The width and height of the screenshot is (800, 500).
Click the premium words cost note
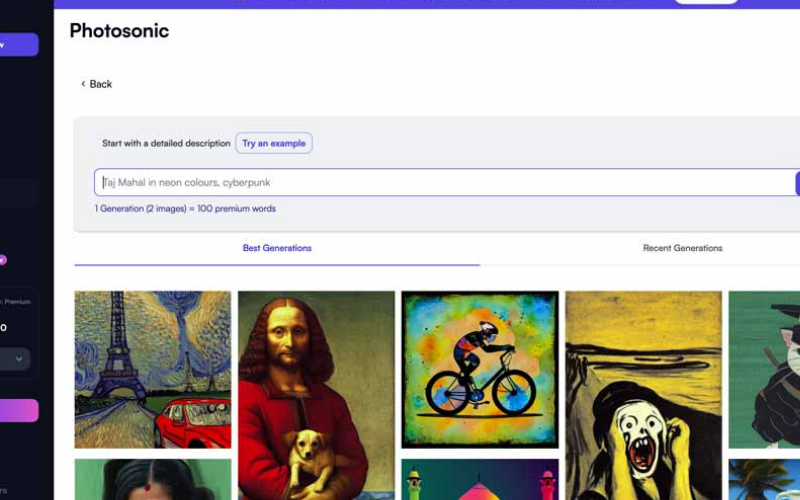[x=185, y=209]
